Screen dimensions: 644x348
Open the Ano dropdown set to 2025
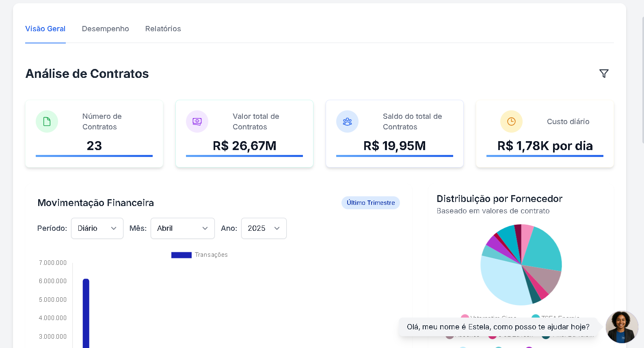coord(264,228)
